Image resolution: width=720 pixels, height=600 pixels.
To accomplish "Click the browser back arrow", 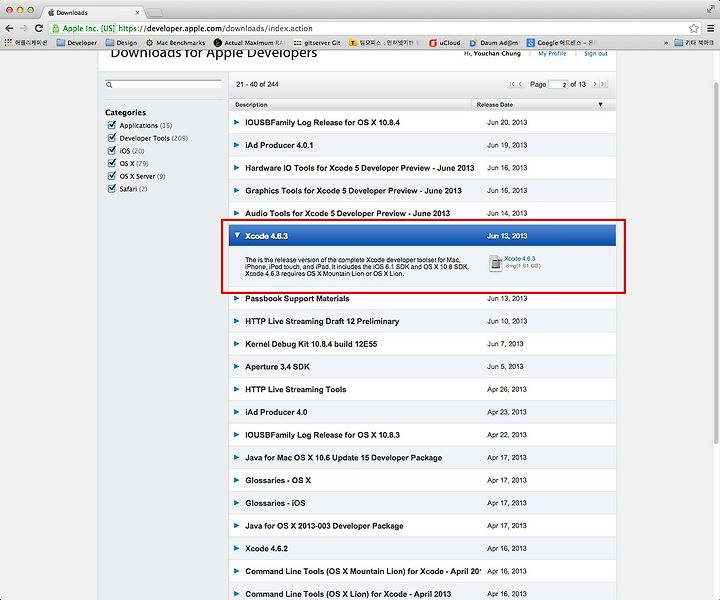I will tap(9, 28).
